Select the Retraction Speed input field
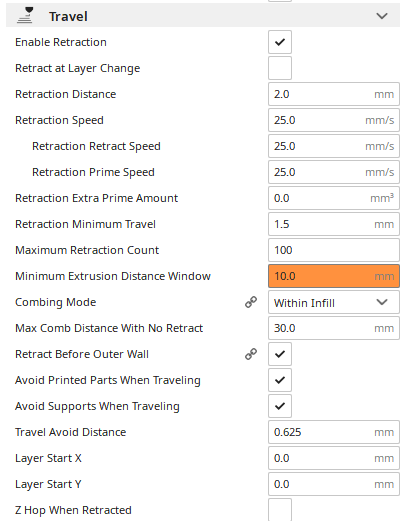Image resolution: width=404 pixels, height=521 pixels. tap(334, 120)
